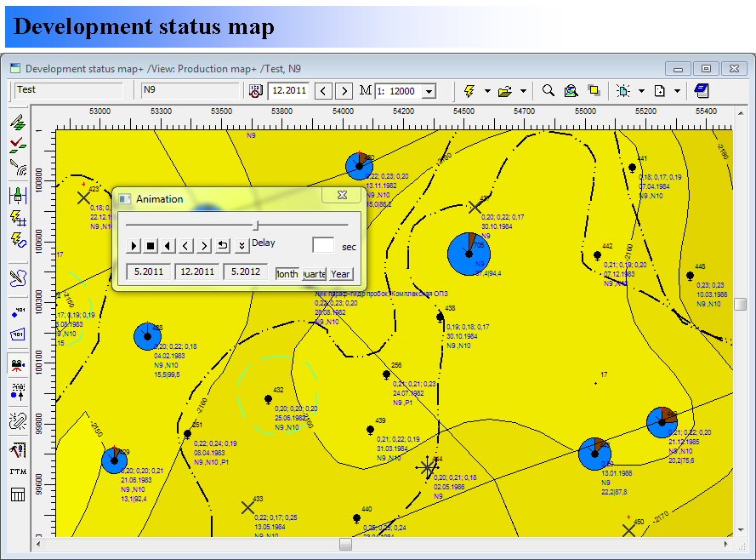The height and width of the screenshot is (560, 756).
Task: Click the well dot with arrow icon
Action: tap(18, 391)
